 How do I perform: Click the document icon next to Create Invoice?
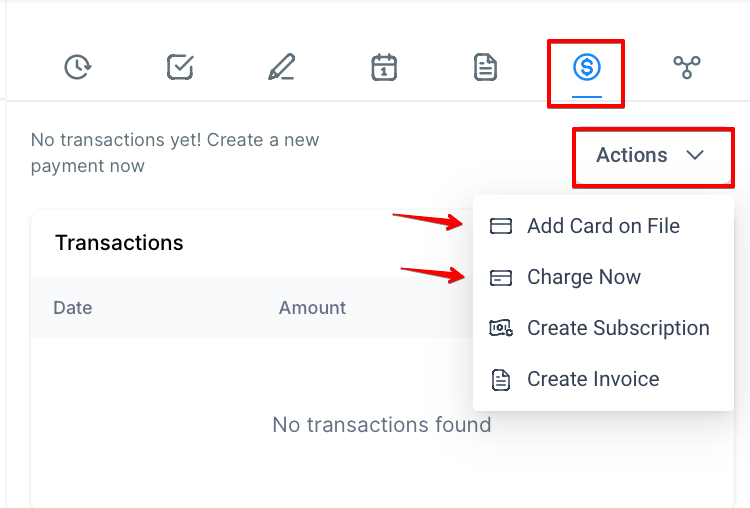(x=501, y=380)
